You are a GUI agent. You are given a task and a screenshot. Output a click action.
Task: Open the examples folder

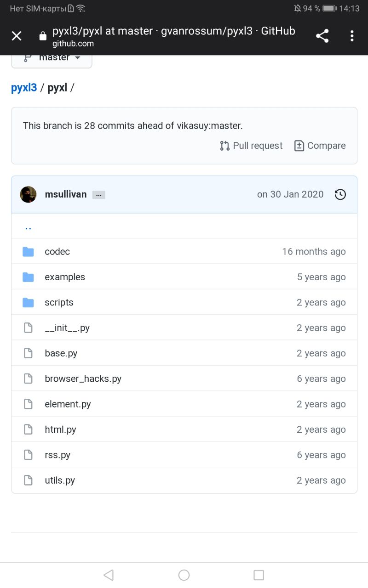[x=65, y=277]
